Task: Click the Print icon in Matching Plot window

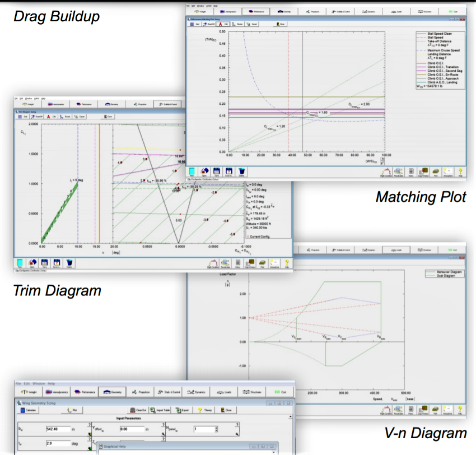Action: point(436,172)
